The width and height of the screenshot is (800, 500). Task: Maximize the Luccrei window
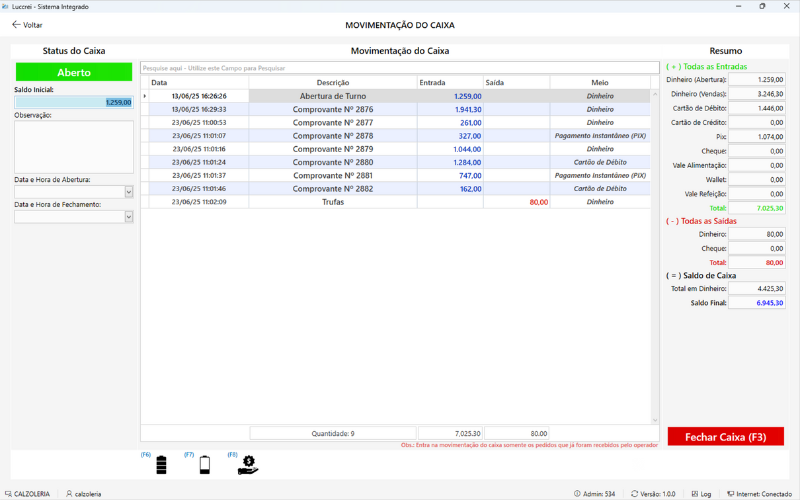pos(762,6)
